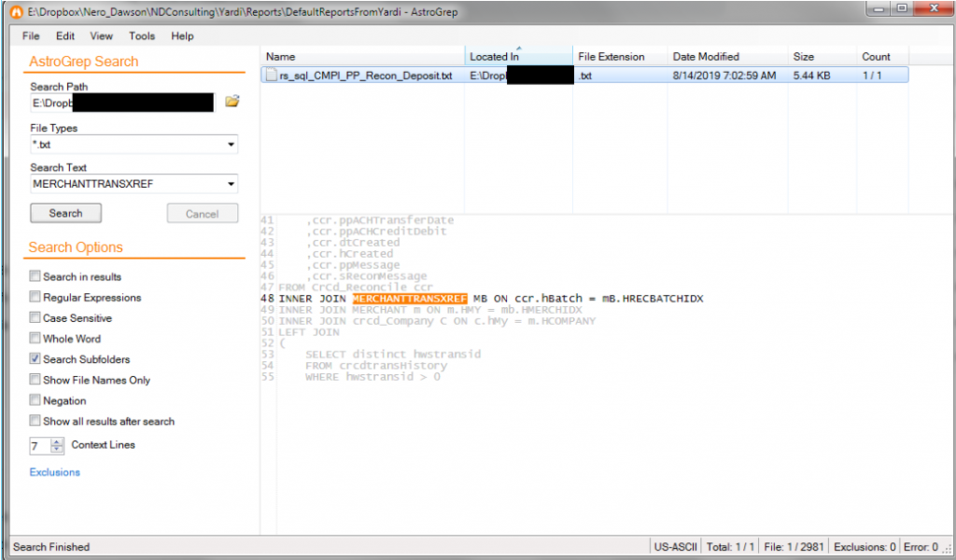Click into the Search Path field

(x=122, y=103)
